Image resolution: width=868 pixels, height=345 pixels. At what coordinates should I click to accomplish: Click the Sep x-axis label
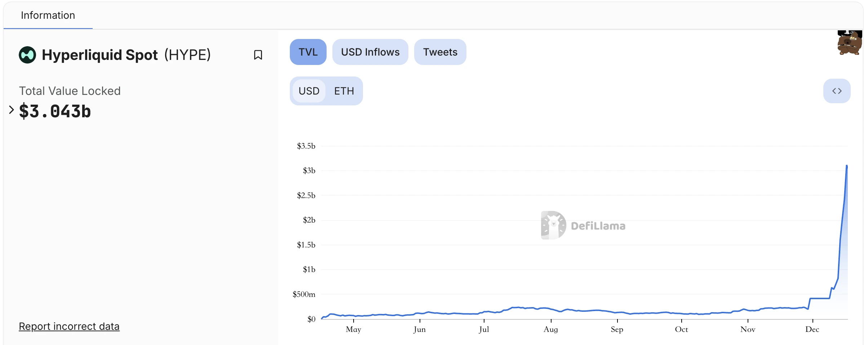pos(617,329)
